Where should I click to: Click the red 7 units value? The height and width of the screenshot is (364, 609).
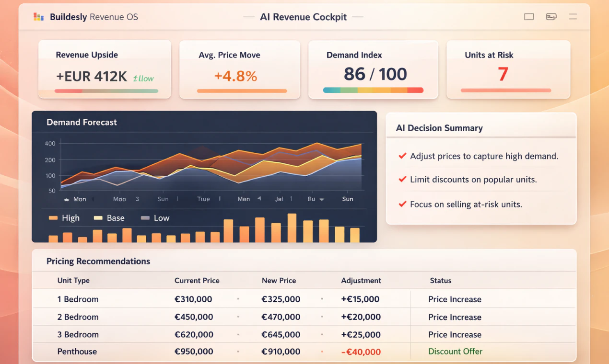point(503,74)
